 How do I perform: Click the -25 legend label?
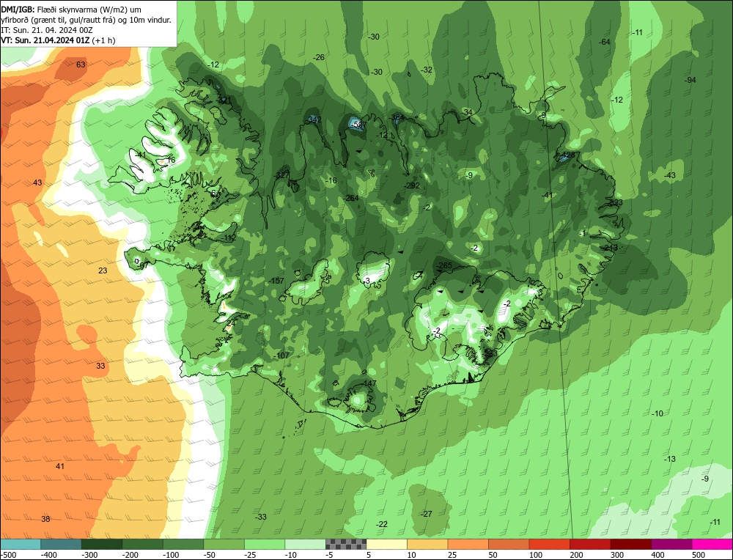(251, 555)
